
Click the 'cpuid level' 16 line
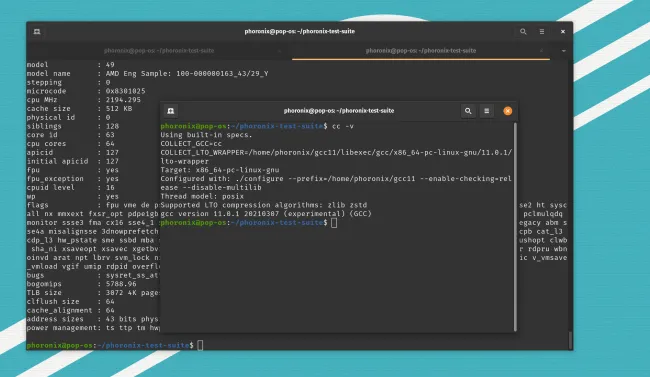click(70, 187)
